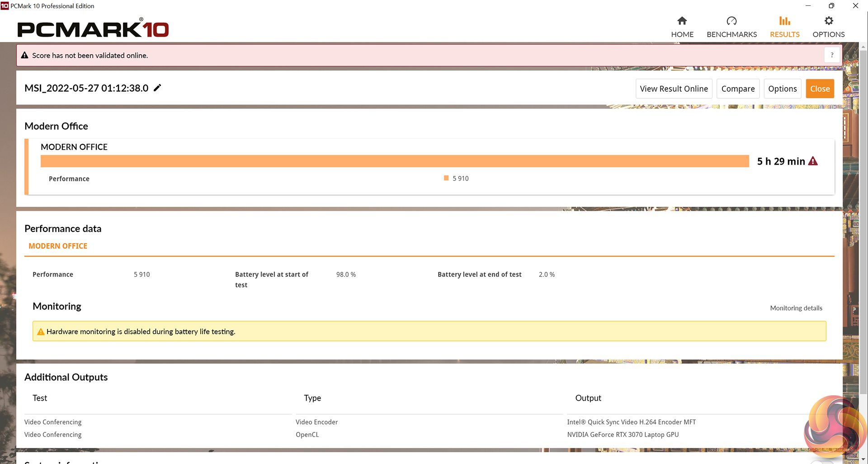The image size is (868, 464).
Task: Click the Battery level at end of test label
Action: point(480,275)
